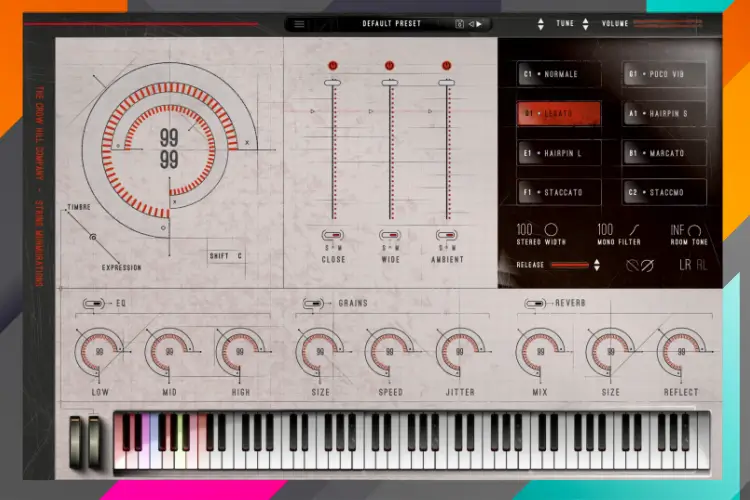This screenshot has width=750, height=500.
Task: Click the Grains Speed knob
Action: click(389, 352)
